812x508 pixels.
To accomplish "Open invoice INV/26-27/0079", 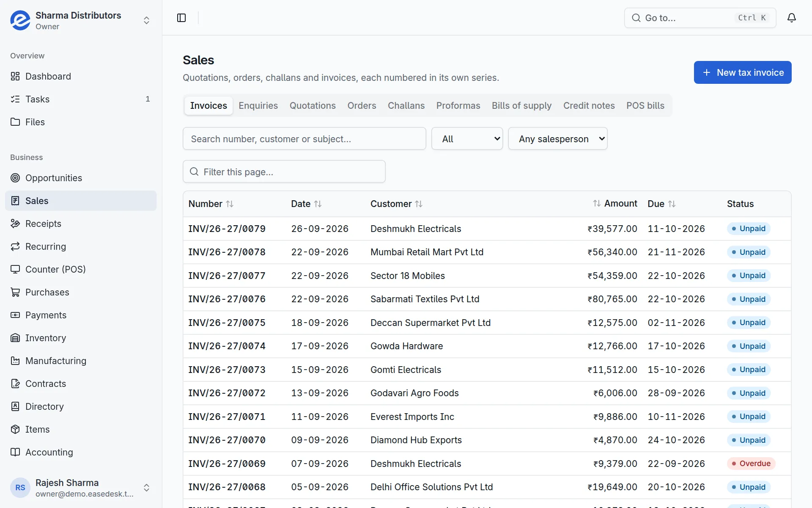I will 227,229.
